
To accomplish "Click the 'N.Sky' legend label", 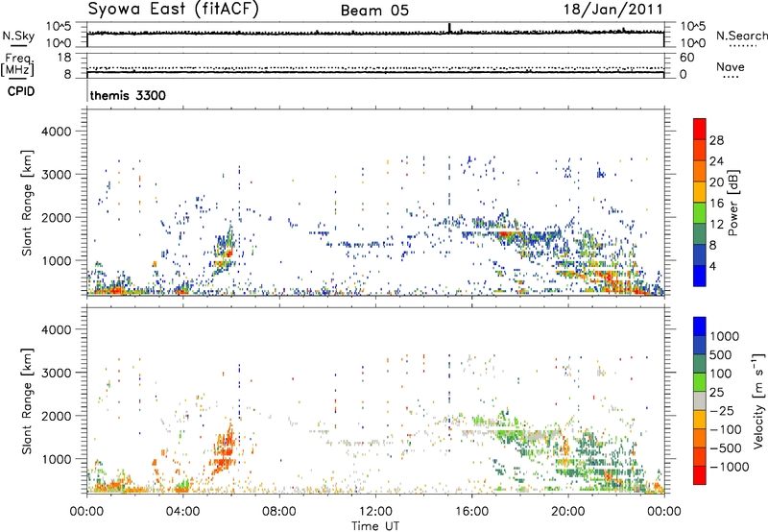I will click(18, 36).
